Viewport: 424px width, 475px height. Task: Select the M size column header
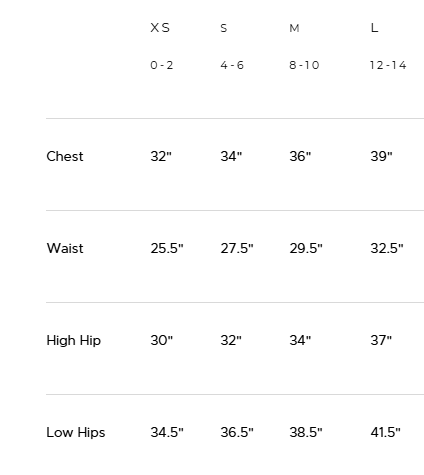[294, 28]
